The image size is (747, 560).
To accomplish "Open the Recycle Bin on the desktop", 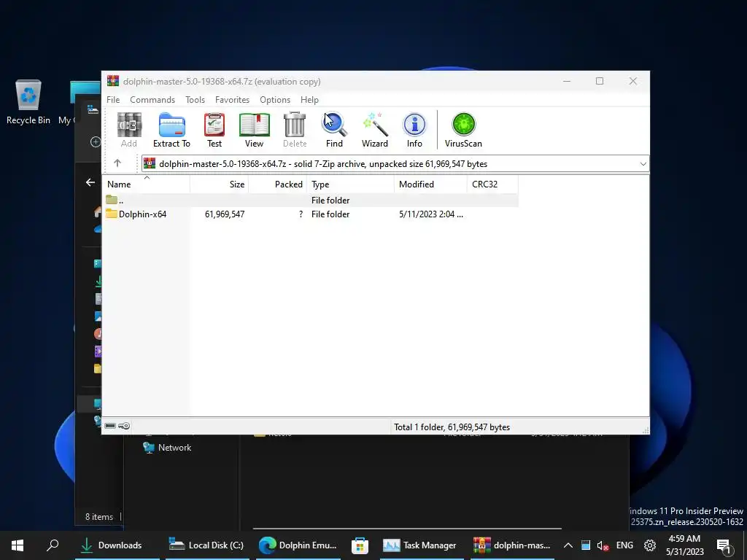I will pos(28,102).
